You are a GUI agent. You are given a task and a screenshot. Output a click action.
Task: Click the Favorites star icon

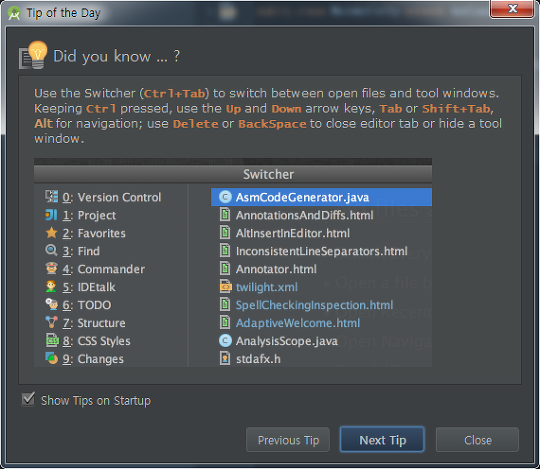pos(52,232)
